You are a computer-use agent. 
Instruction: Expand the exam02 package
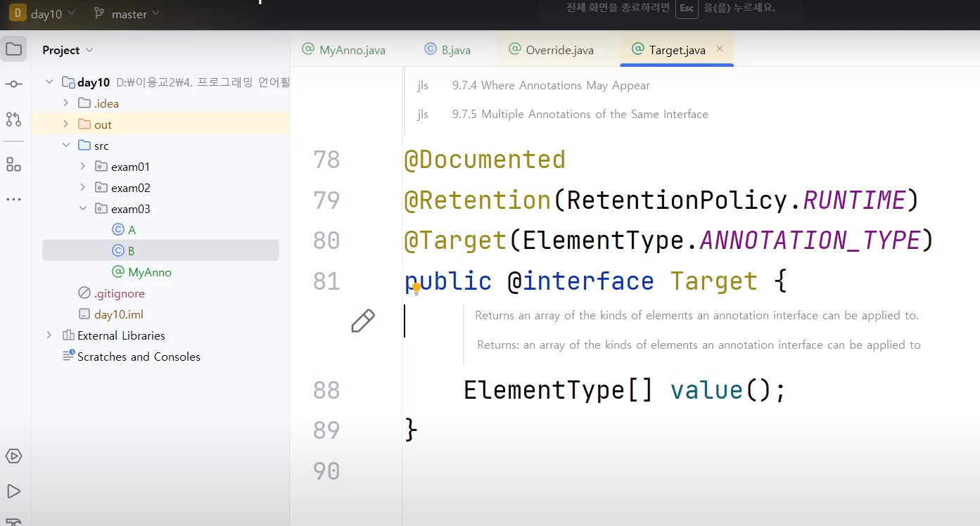pyautogui.click(x=82, y=188)
